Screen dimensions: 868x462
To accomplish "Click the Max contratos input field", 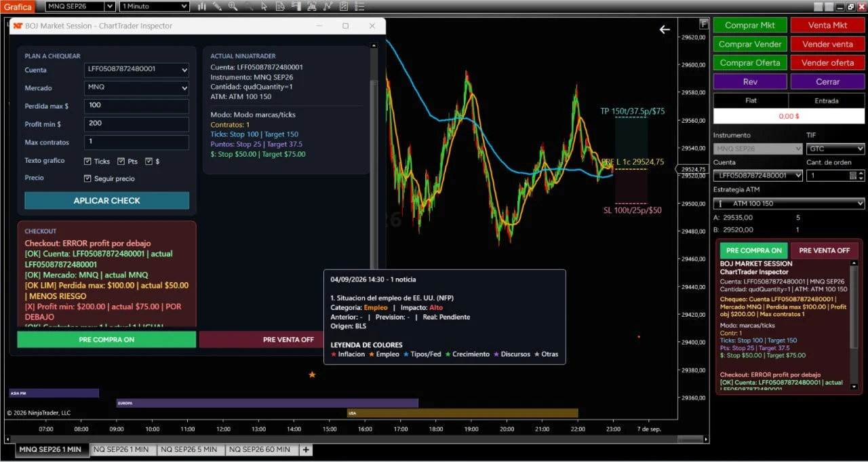I will coord(136,142).
